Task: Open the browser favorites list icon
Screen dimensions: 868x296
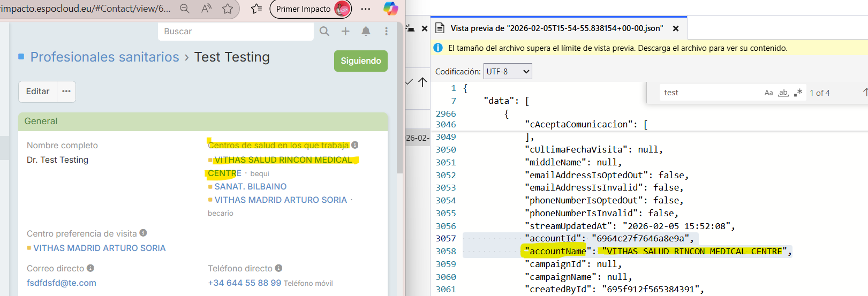Action: click(x=256, y=9)
